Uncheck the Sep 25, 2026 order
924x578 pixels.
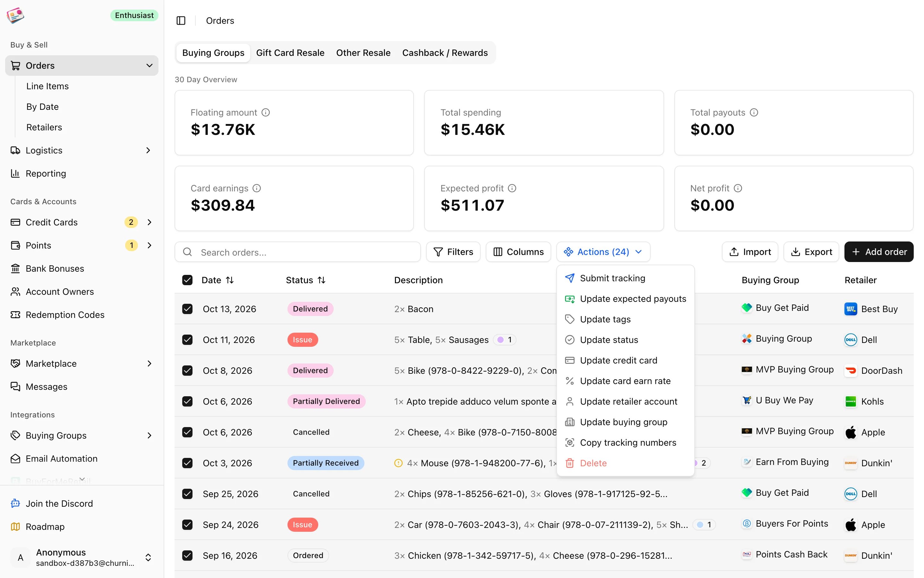click(x=187, y=494)
